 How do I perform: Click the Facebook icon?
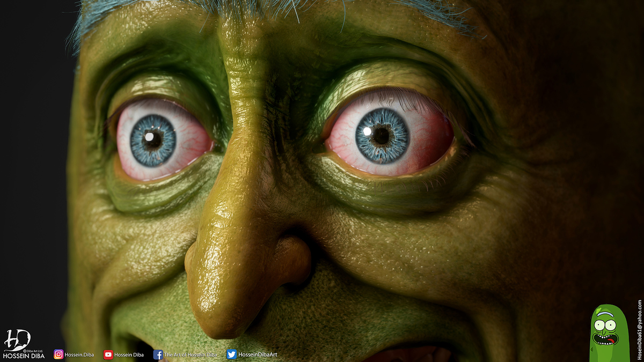(158, 354)
